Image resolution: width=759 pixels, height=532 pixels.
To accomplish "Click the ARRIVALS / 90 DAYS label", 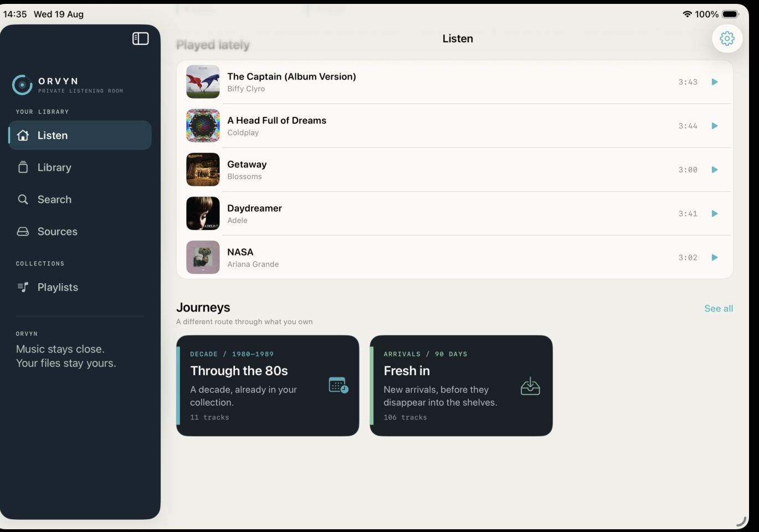I will pos(425,354).
